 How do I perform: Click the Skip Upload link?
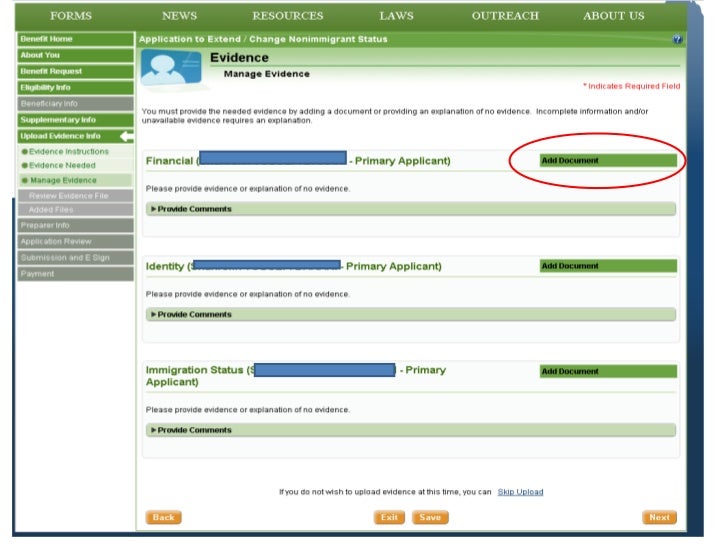pyautogui.click(x=520, y=492)
